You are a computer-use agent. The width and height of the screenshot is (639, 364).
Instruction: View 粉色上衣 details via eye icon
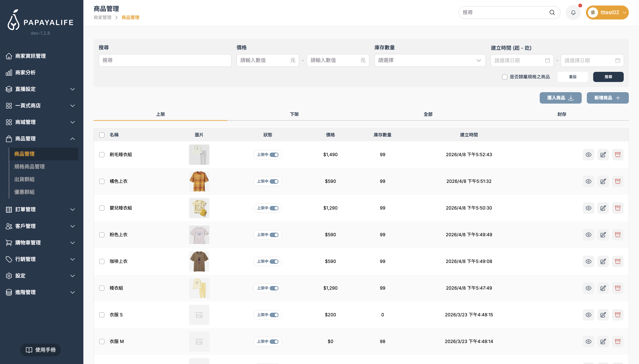click(x=588, y=235)
